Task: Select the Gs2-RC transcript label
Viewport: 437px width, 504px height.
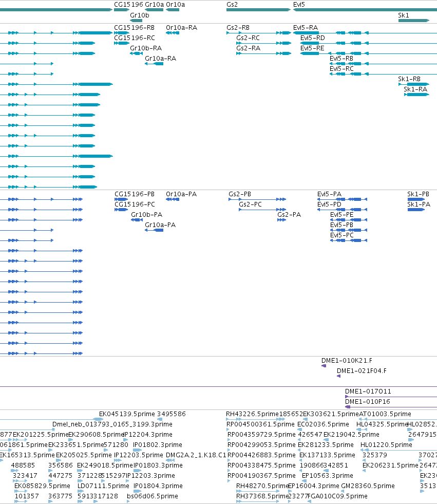Action: 248,38
